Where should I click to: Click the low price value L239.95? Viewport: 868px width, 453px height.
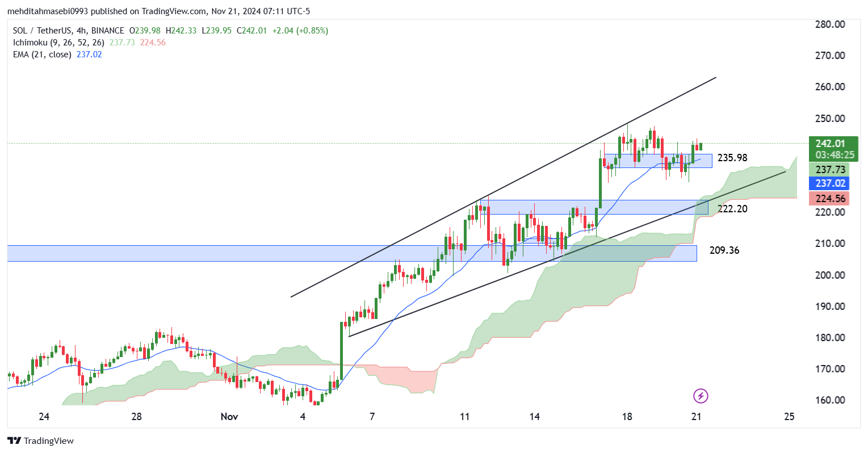[x=217, y=31]
